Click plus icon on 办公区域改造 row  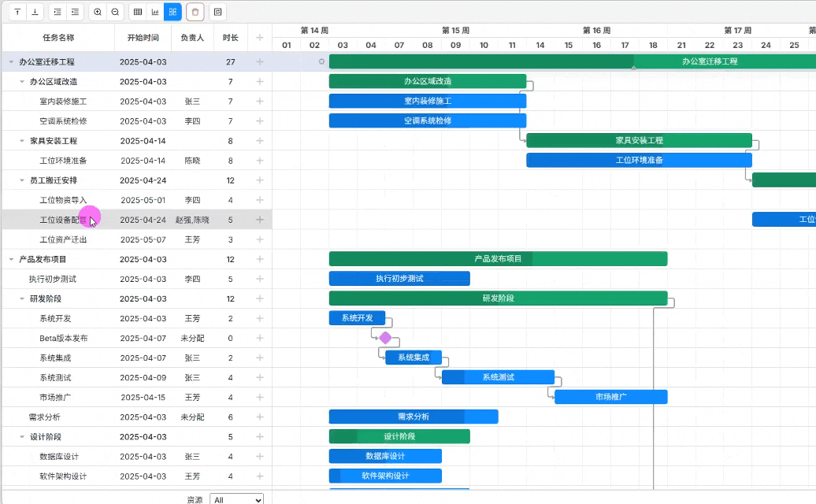[260, 82]
